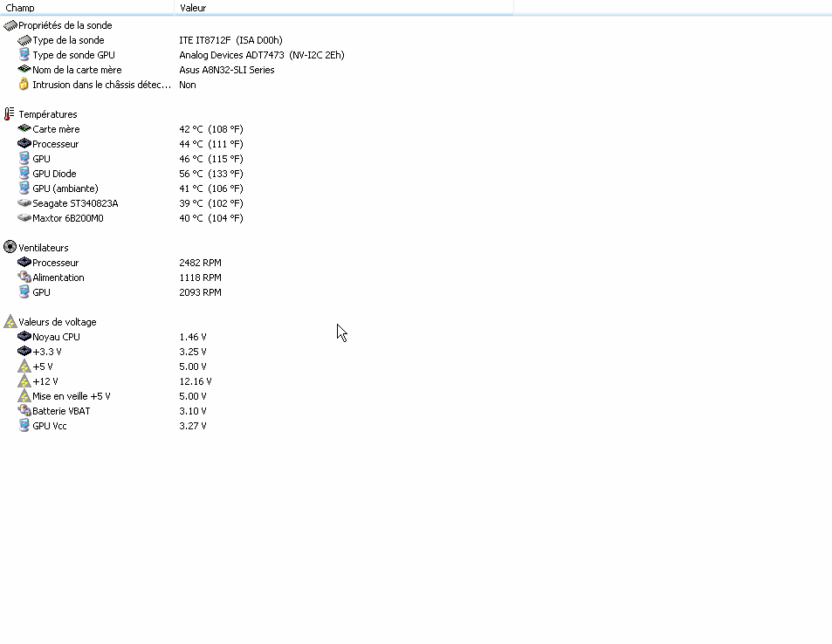Click the Processeur temperature icon
Image resolution: width=832 pixels, height=644 pixels.
tap(24, 143)
